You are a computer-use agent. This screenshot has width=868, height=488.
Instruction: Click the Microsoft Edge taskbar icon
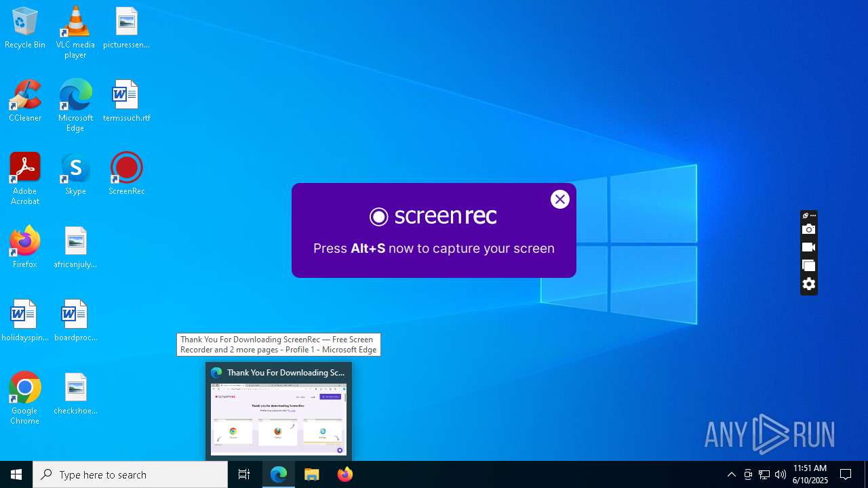coord(279,474)
